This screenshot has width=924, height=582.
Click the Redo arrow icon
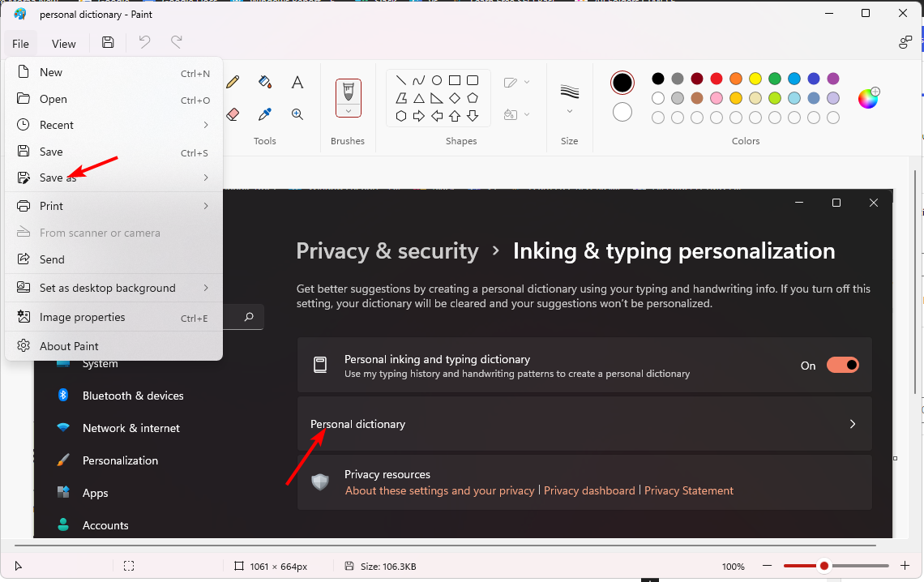[176, 42]
